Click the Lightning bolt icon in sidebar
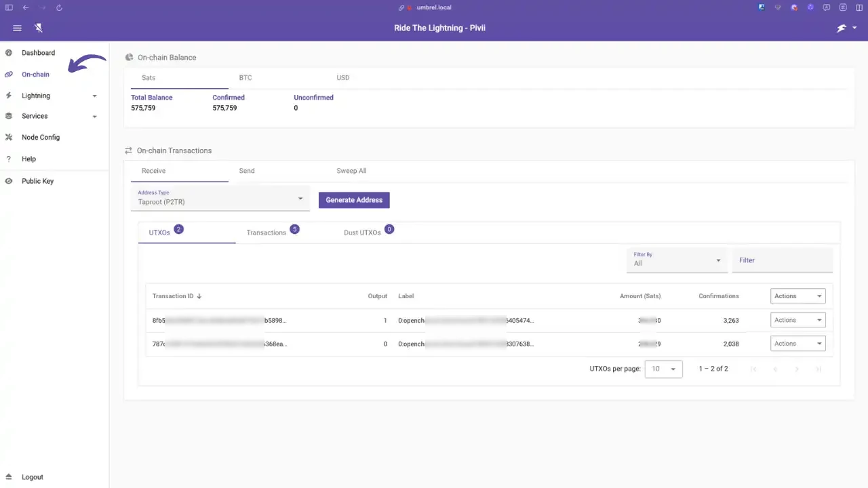868x488 pixels. pyautogui.click(x=9, y=96)
